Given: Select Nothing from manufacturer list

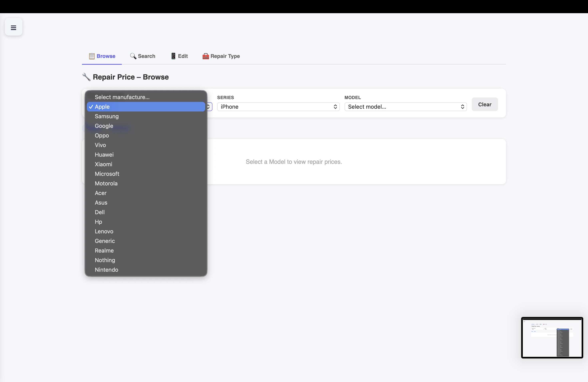Looking at the screenshot, I should pyautogui.click(x=146, y=260).
